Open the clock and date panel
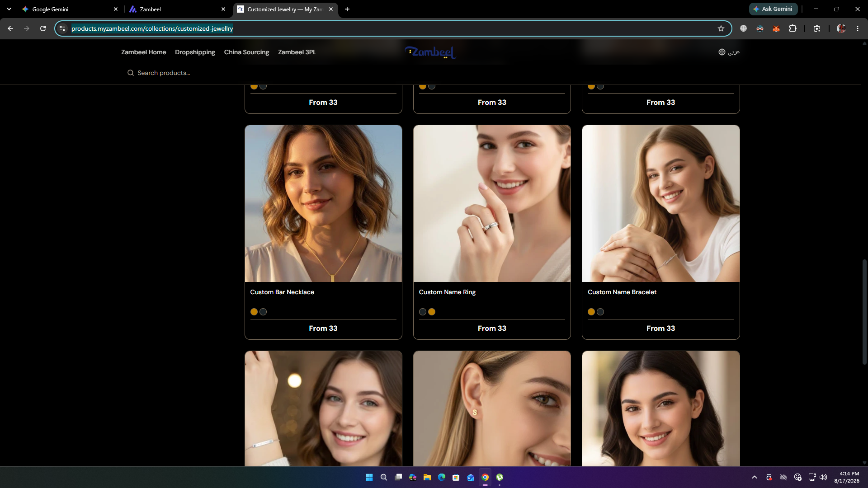This screenshot has width=868, height=488. [x=847, y=477]
